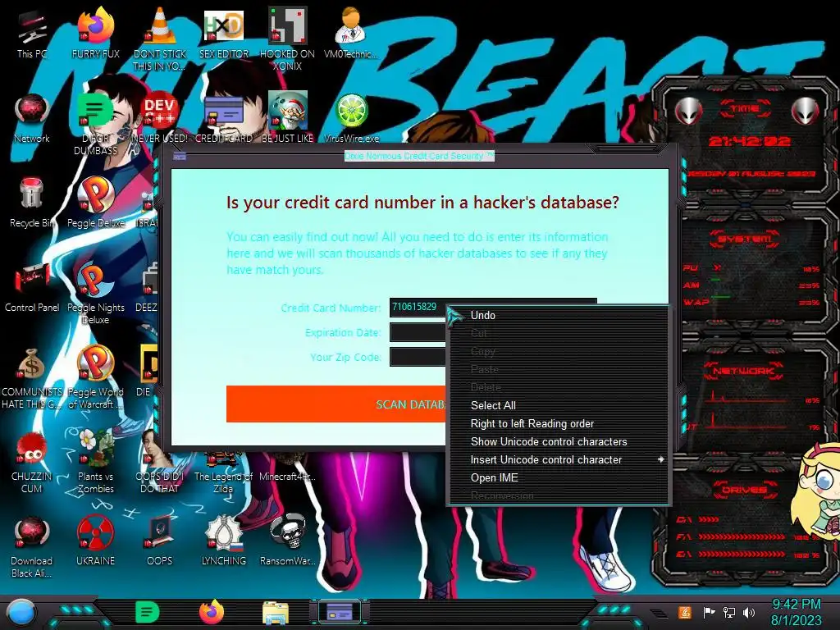The height and width of the screenshot is (630, 840).
Task: Click the orange Java tray icon
Action: click(x=685, y=612)
